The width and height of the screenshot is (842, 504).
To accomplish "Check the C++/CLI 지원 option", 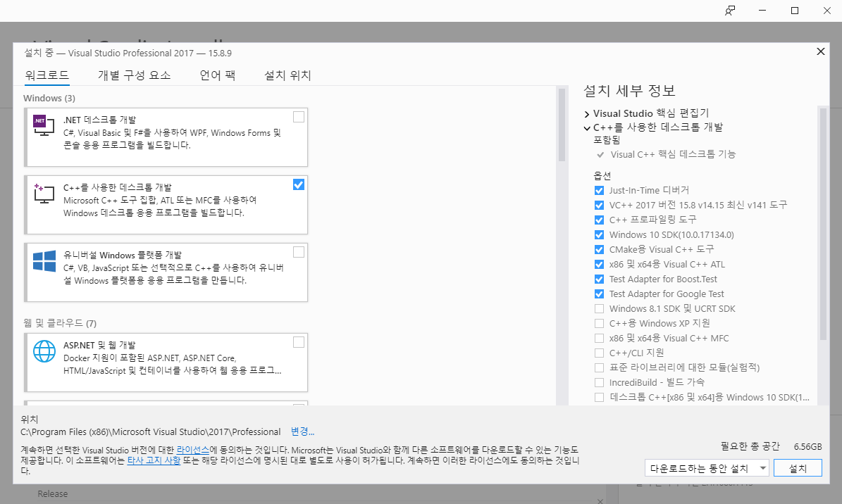I will click(x=600, y=353).
